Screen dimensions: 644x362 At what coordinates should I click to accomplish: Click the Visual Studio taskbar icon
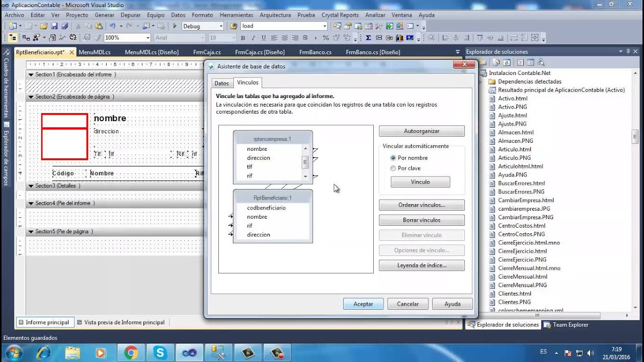point(189,353)
